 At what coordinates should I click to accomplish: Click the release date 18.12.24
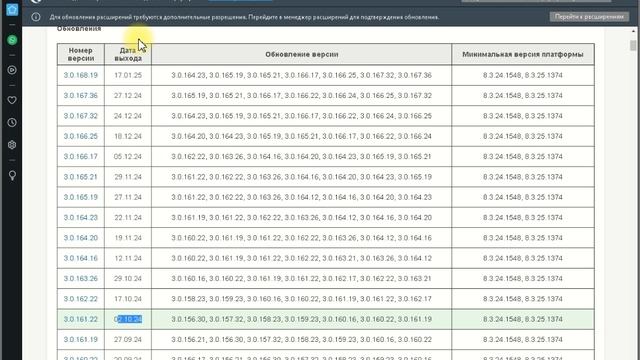point(128,136)
